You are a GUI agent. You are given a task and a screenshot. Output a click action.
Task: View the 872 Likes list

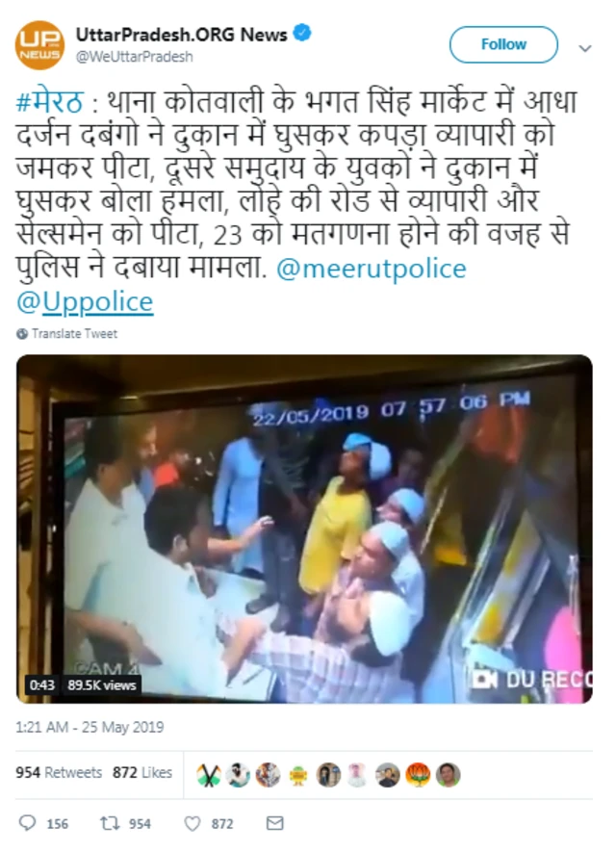click(x=142, y=772)
